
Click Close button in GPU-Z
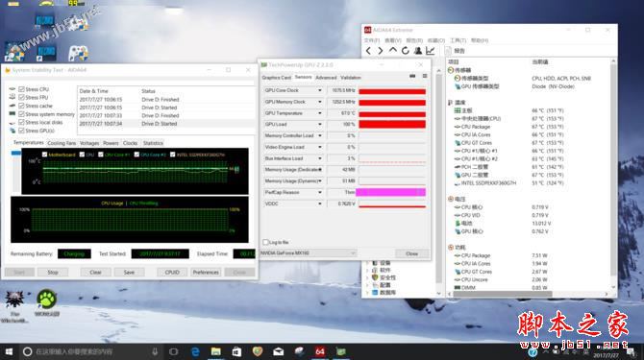click(x=412, y=253)
